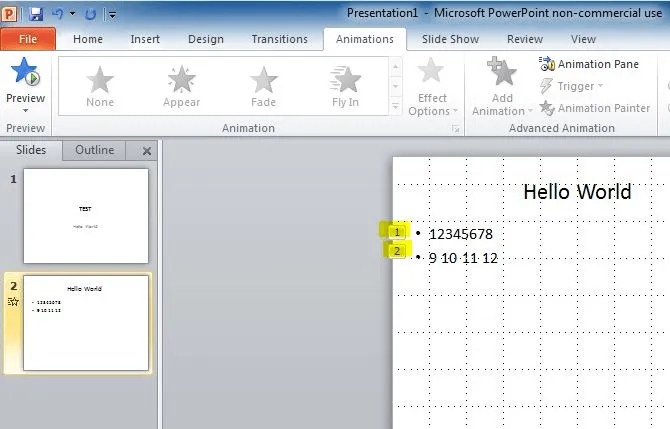670x429 pixels.
Task: Open the File menu
Action: click(x=28, y=39)
